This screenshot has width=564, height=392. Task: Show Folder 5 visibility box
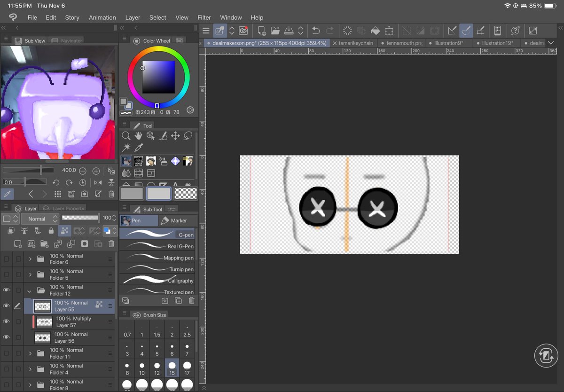[x=6, y=274]
